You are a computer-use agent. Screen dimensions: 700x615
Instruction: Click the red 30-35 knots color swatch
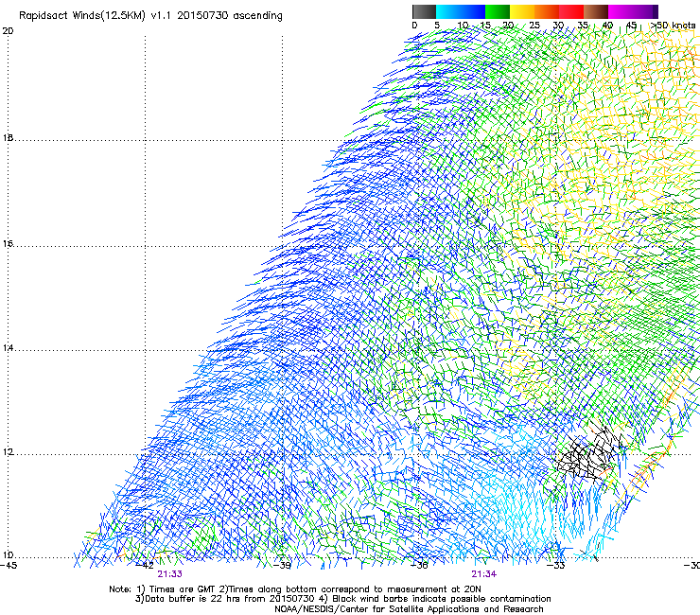(571, 11)
